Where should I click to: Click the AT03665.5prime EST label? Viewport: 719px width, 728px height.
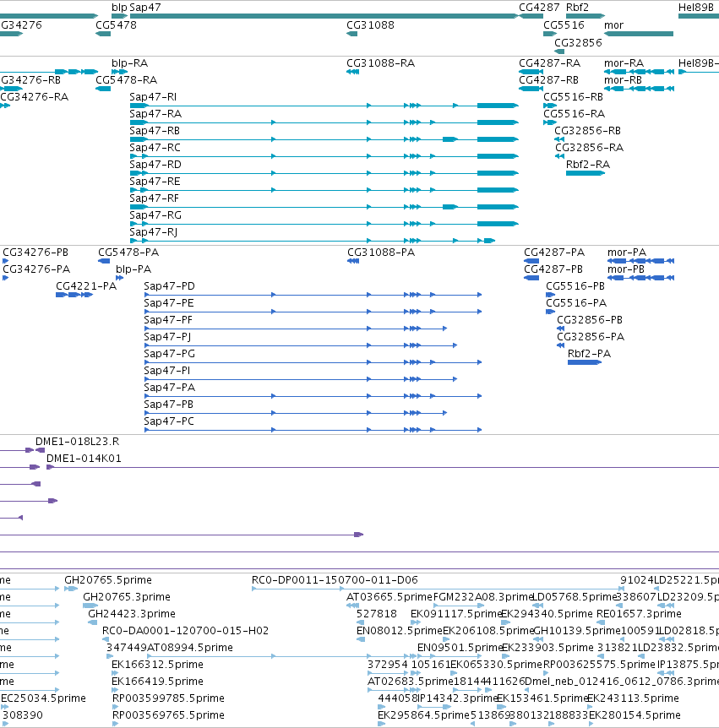tap(389, 596)
